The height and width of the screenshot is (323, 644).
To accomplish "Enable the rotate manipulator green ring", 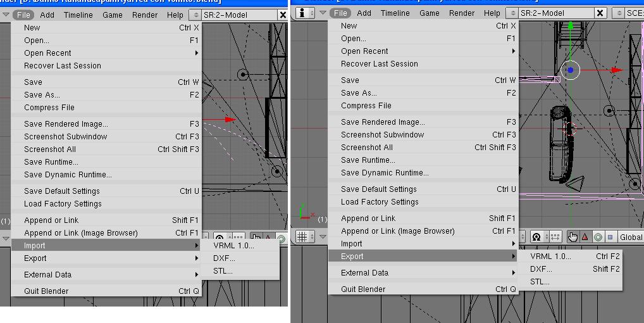I will [x=598, y=237].
